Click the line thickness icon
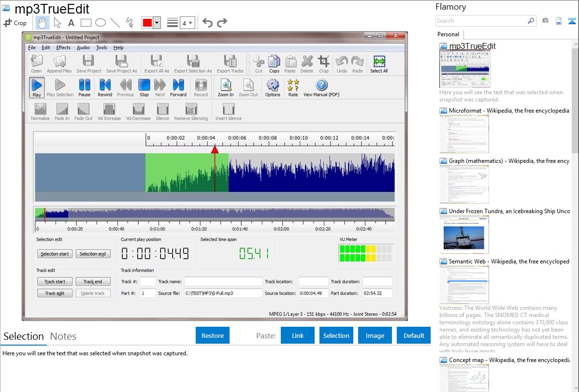The image size is (579, 392). click(x=173, y=23)
